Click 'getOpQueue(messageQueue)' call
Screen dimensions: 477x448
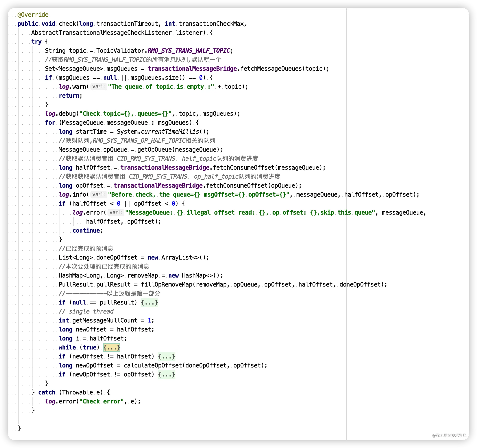click(x=178, y=149)
